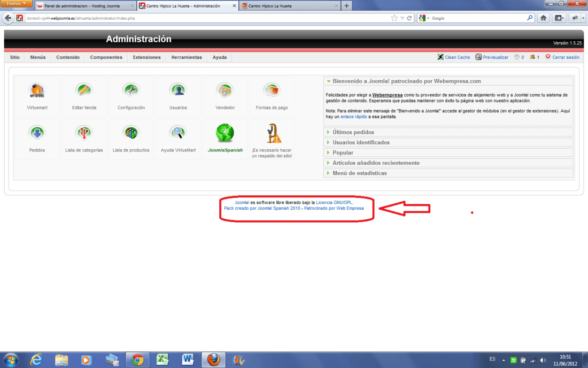Open Ayuda VirtueMart magnifier icon

click(x=178, y=133)
